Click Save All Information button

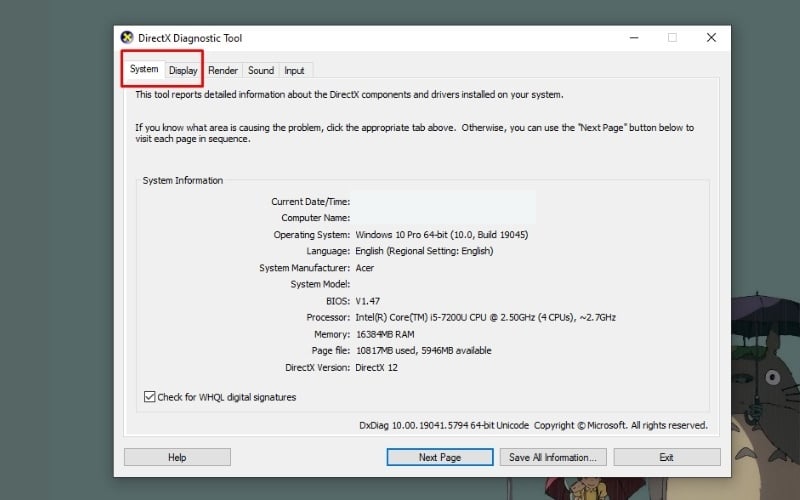[x=552, y=457]
